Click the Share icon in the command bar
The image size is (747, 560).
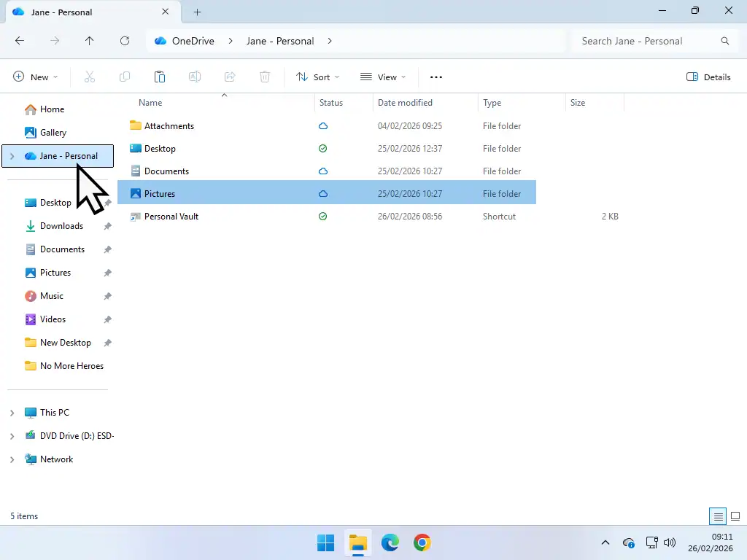pyautogui.click(x=230, y=77)
